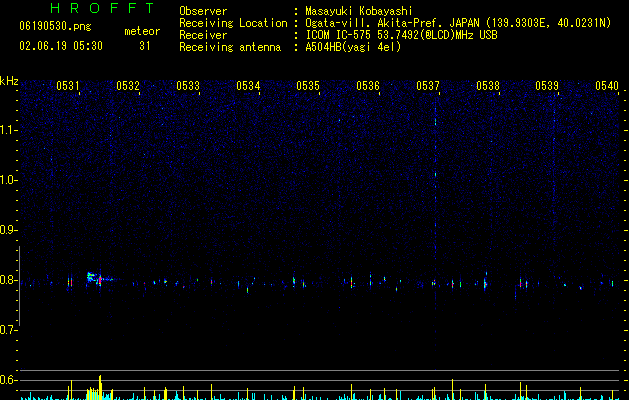Screen dimensions: 629x400
Task: Click the 0.7 kHz axis label
Action: (x=9, y=330)
